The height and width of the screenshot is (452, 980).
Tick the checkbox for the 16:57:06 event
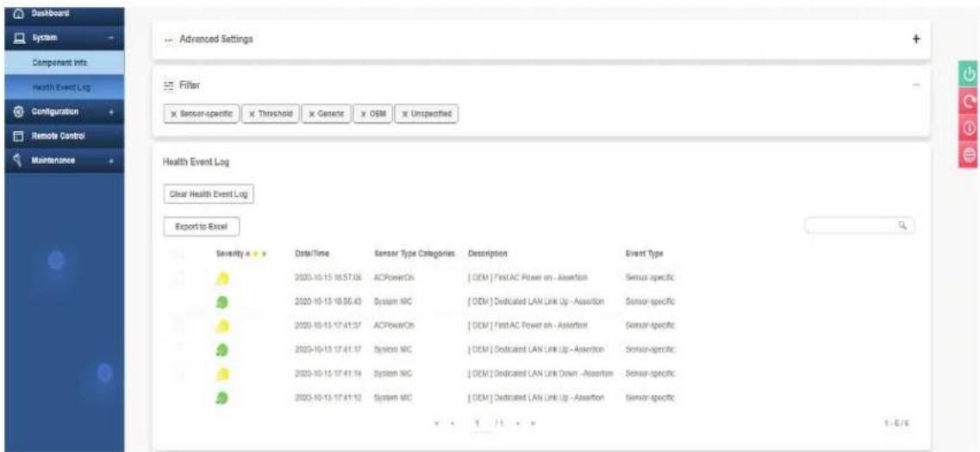(178, 277)
